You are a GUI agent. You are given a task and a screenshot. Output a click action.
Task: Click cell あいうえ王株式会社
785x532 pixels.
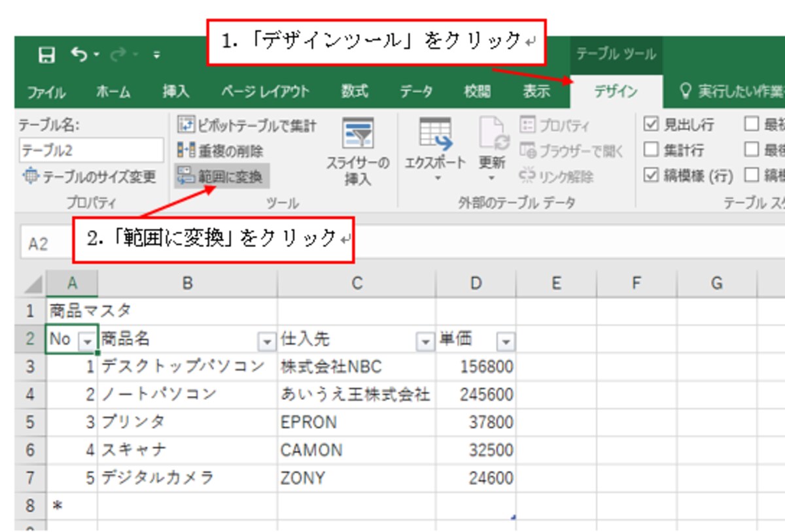pyautogui.click(x=357, y=394)
